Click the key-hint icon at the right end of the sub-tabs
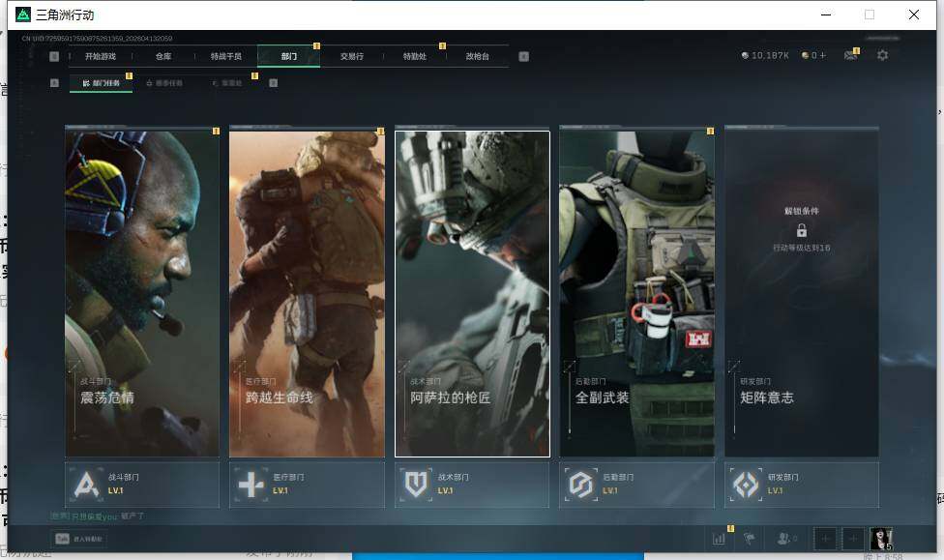This screenshot has height=560, width=944. coord(274,83)
